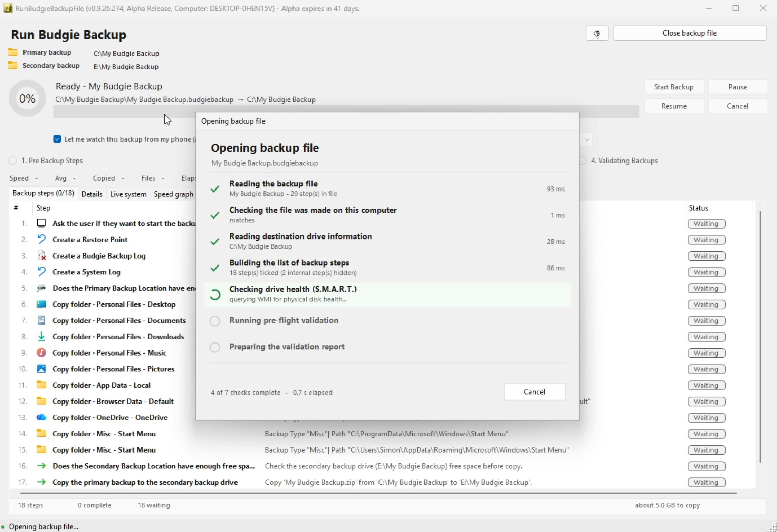Cancel the Opening backup file dialog
Screen dimensions: 777x532
(x=534, y=392)
